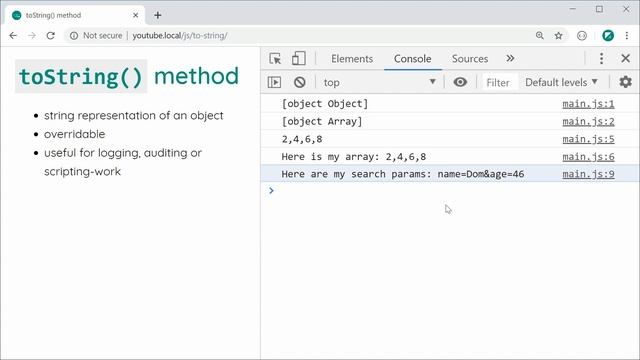Open the main.js:2 source link
This screenshot has height=360, width=640.
pos(588,122)
